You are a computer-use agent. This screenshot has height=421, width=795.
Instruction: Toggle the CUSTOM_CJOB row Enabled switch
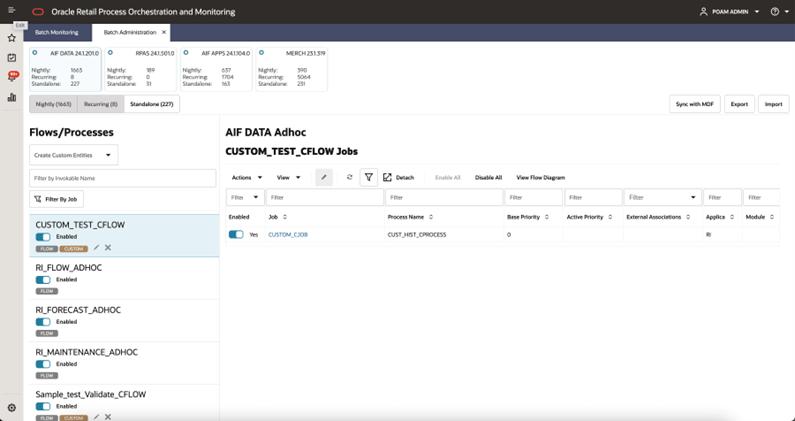(236, 234)
